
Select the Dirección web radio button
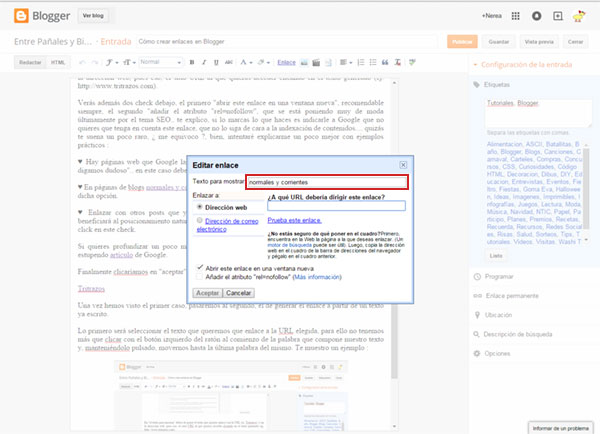pyautogui.click(x=199, y=207)
